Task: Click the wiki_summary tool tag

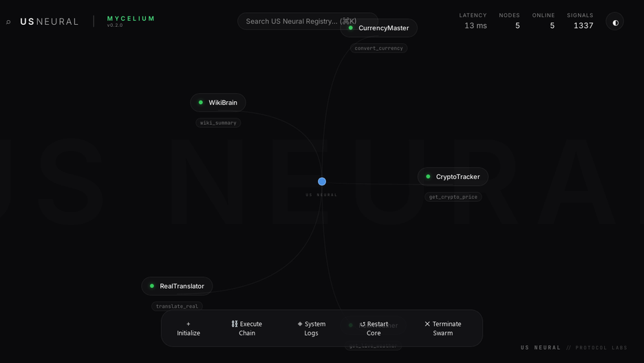Action: pos(218,123)
